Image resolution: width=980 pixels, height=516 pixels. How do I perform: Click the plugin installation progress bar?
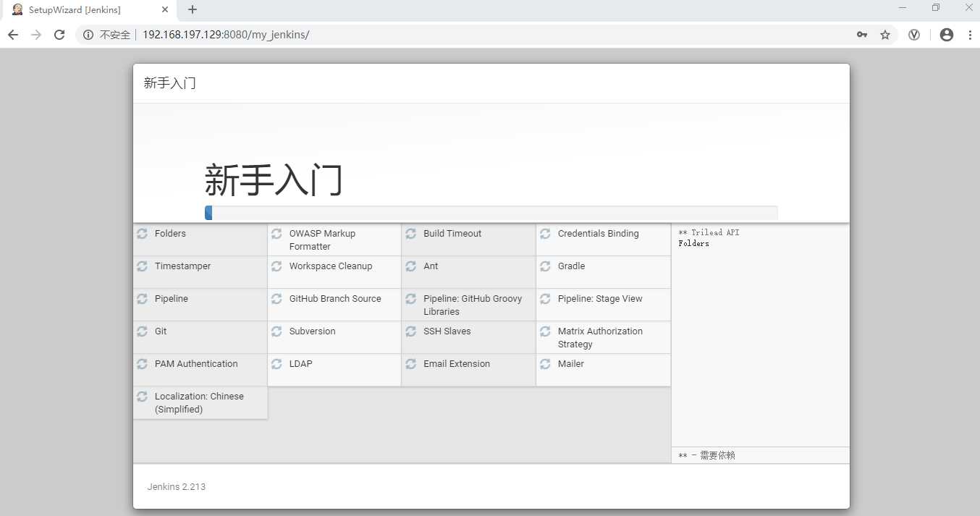point(491,213)
